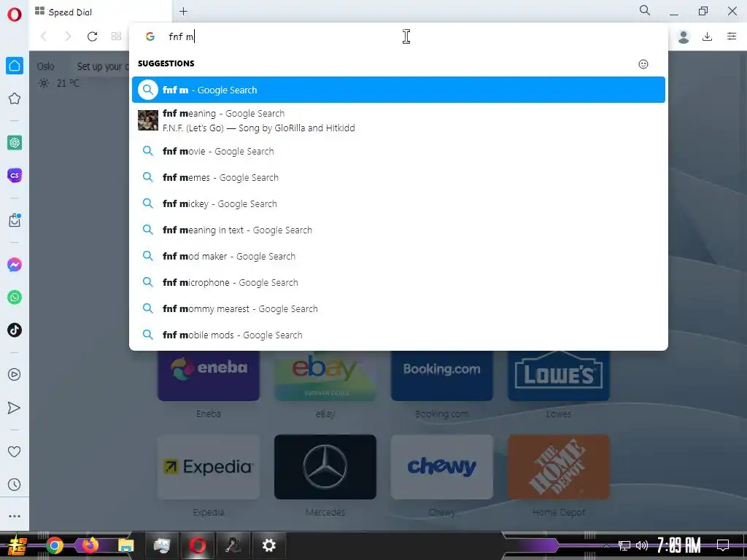Go forward to the next page
Image resolution: width=747 pixels, height=560 pixels.
click(x=68, y=36)
